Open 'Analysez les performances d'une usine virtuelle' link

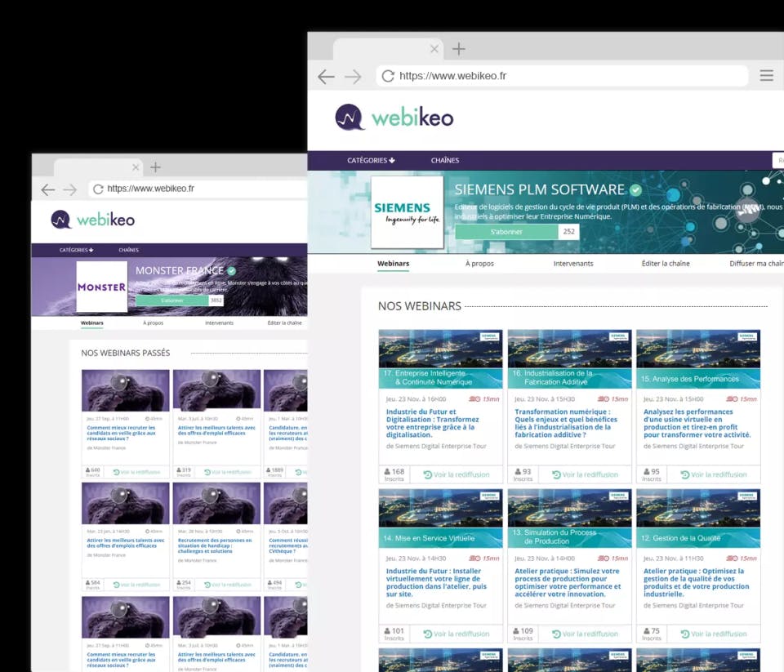[697, 424]
